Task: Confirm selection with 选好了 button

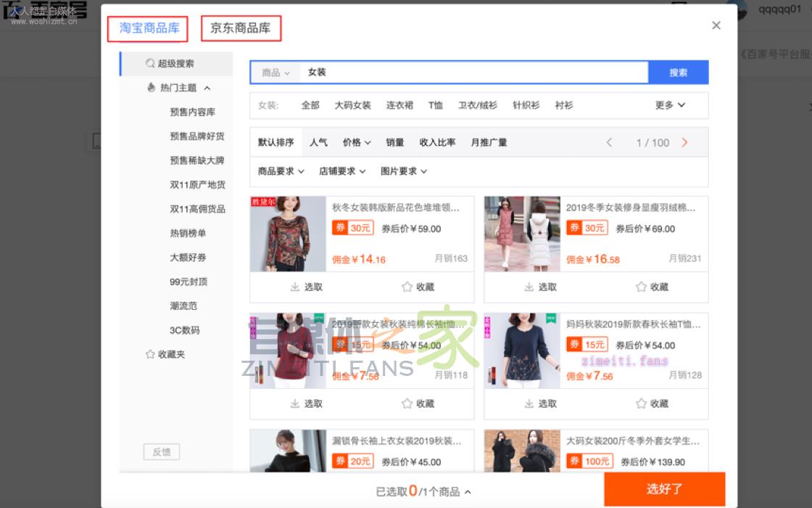Action: (x=664, y=489)
